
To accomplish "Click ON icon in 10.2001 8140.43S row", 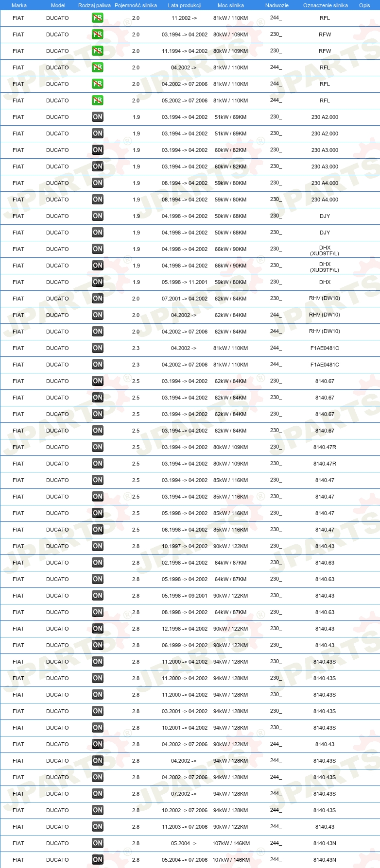I will pos(98,728).
